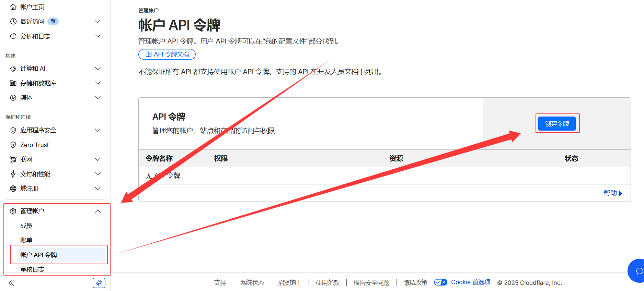Expand the 联网 section chevron
Image resolution: width=644 pixels, height=291 pixels.
click(98, 159)
